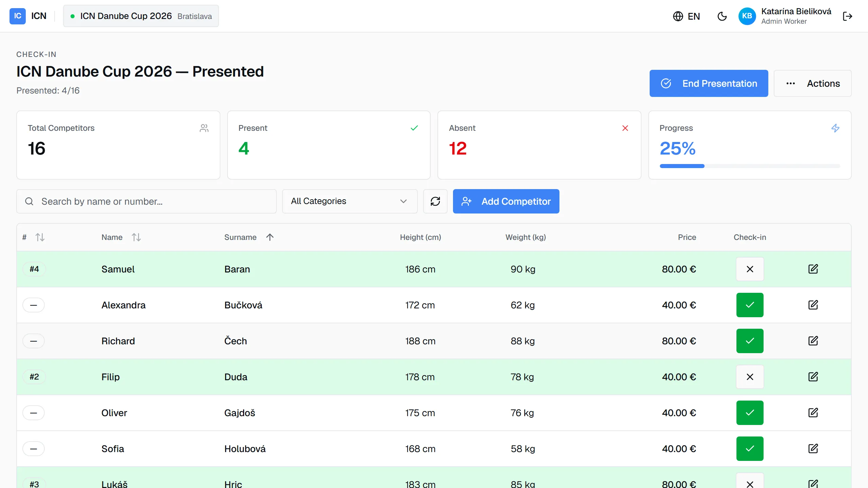The image size is (868, 488).
Task: Check in Sofia Holubová
Action: tap(750, 449)
